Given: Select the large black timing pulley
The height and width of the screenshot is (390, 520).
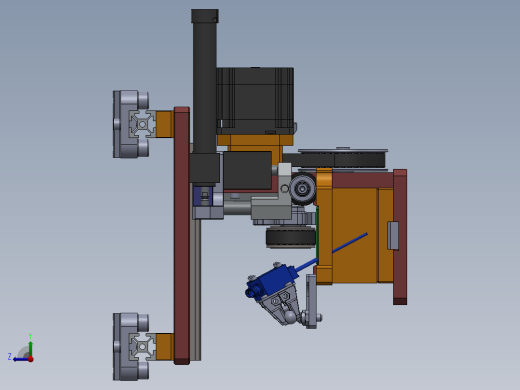Looking at the screenshot, I should tap(359, 159).
